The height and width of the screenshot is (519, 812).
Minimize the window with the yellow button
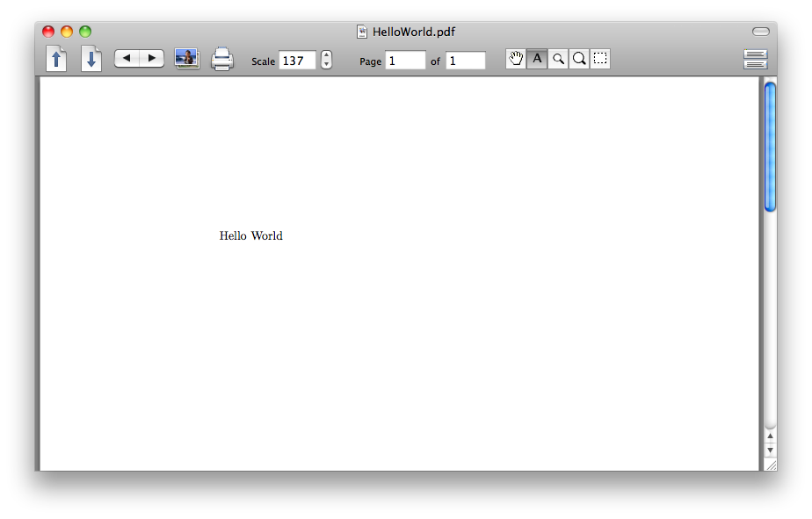pos(67,32)
